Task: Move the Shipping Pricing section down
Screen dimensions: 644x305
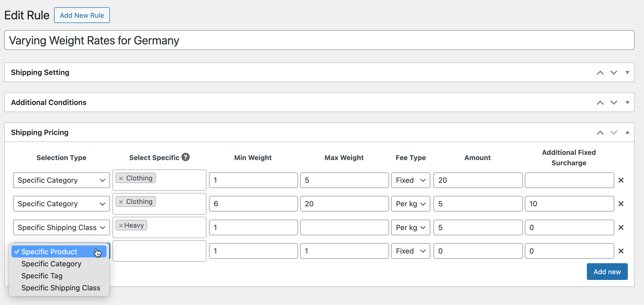Action: click(x=613, y=132)
